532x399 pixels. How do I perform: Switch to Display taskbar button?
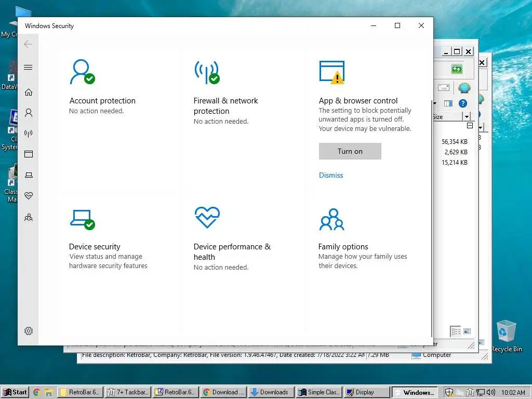[x=366, y=392]
